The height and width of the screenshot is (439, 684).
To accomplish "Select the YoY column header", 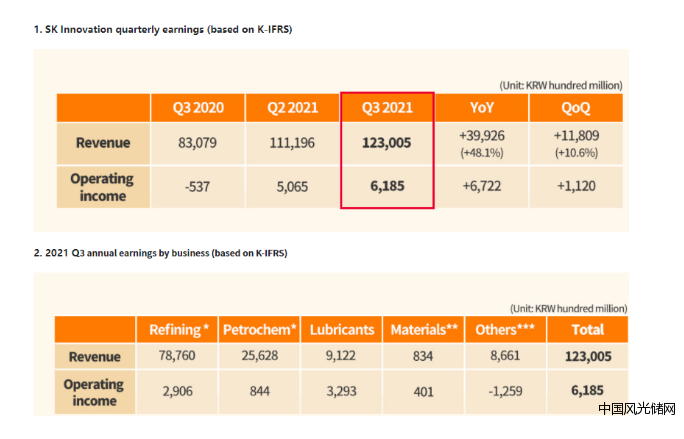I will pos(482,107).
